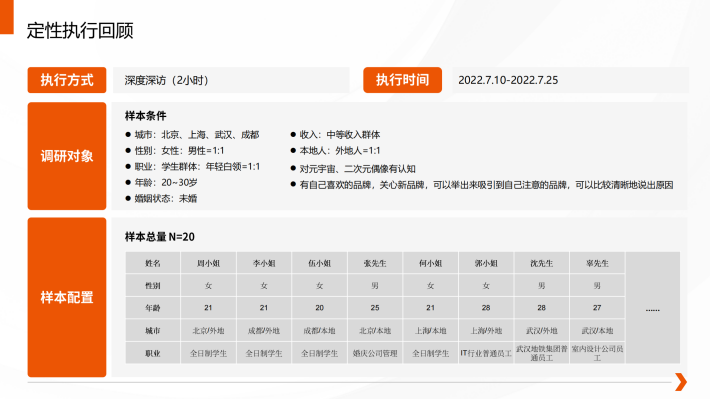Click the 深度深访（2小时）text field
This screenshot has height=399, width=710.
(231, 80)
